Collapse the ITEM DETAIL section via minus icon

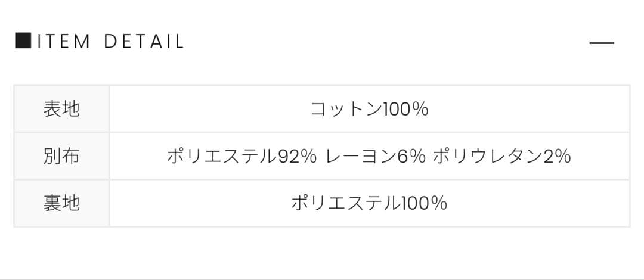pyautogui.click(x=601, y=43)
